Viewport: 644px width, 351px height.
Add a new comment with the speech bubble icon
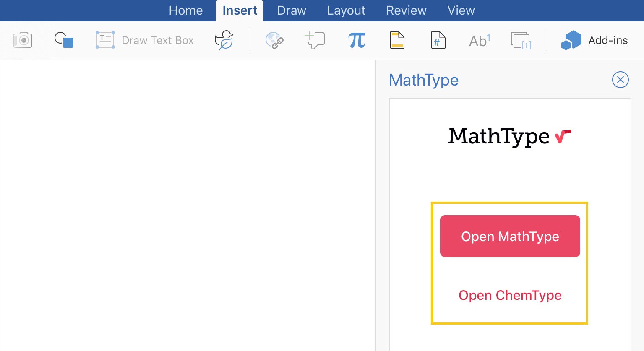(x=315, y=40)
